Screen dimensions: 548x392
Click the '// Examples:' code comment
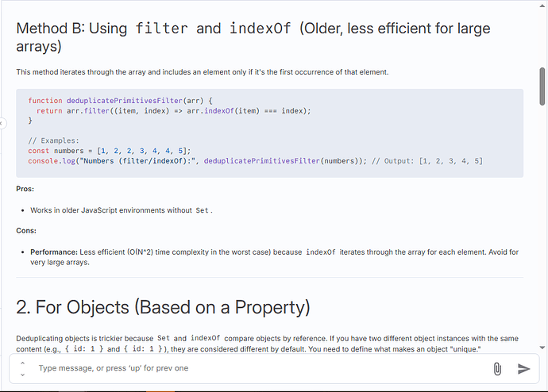(53, 140)
